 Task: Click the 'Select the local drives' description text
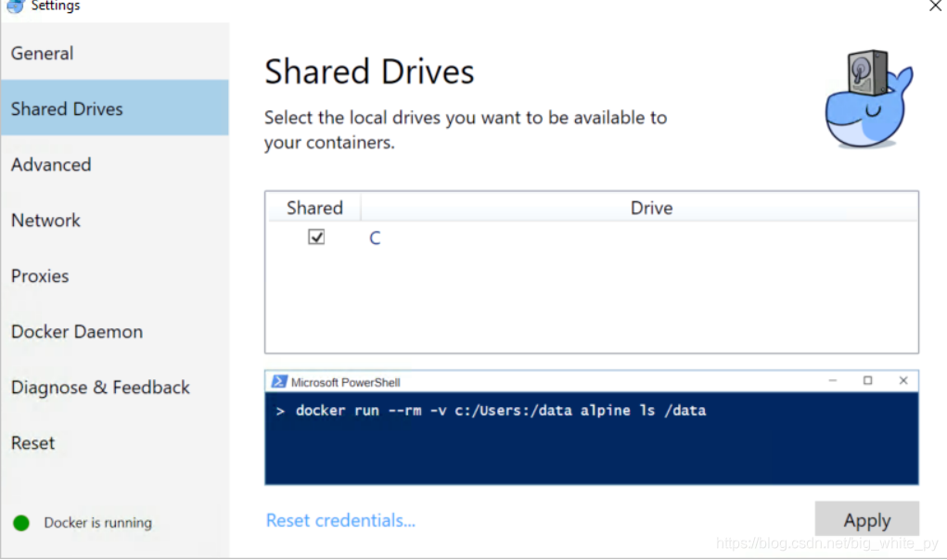click(465, 130)
